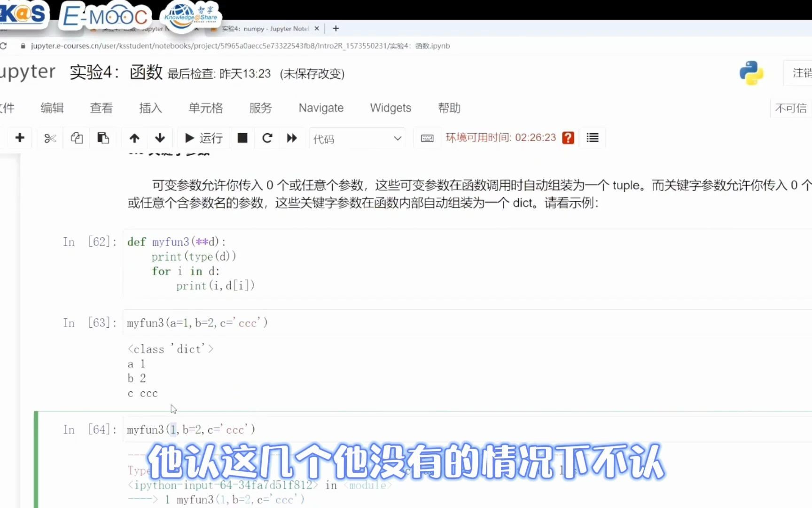The height and width of the screenshot is (508, 812).
Task: Copy selected cells with the copy icon
Action: (x=77, y=138)
